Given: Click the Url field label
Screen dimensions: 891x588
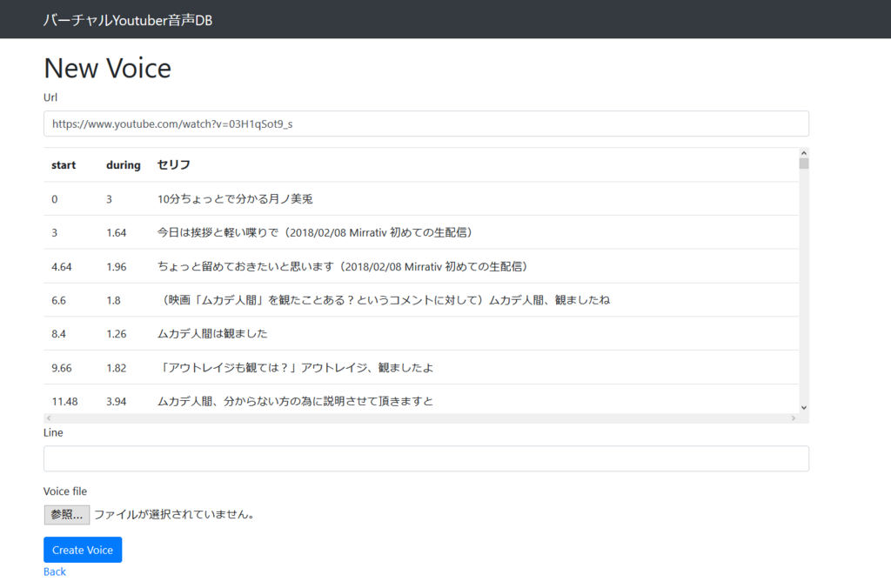Looking at the screenshot, I should coord(50,97).
